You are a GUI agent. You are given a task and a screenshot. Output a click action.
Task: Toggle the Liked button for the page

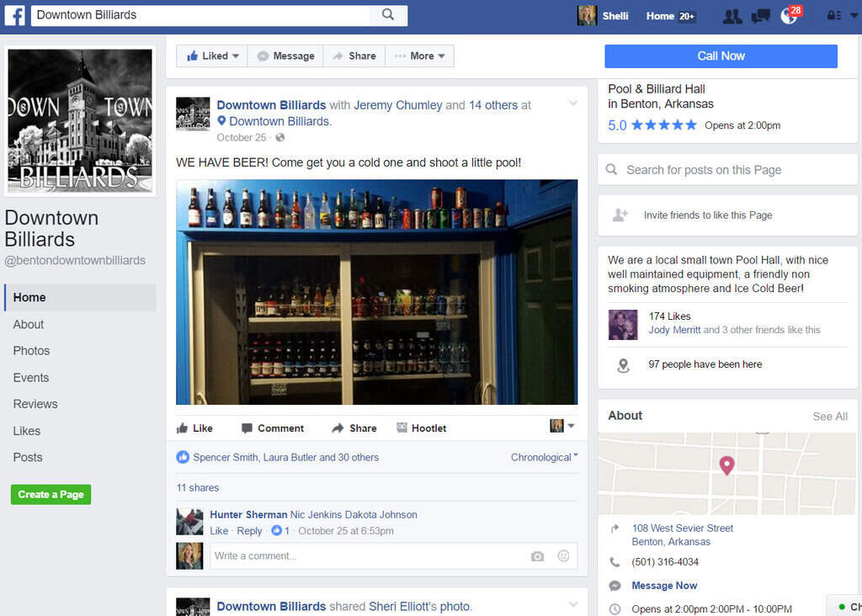tap(212, 56)
